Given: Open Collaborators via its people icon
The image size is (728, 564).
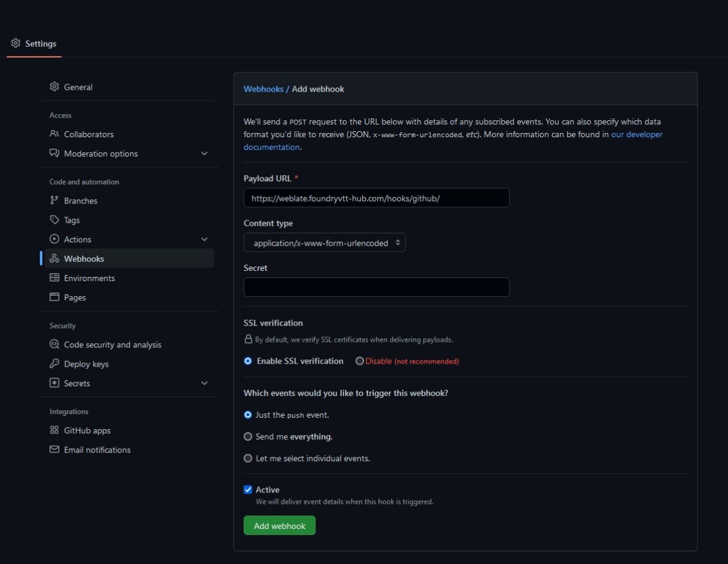Looking at the screenshot, I should click(x=54, y=134).
